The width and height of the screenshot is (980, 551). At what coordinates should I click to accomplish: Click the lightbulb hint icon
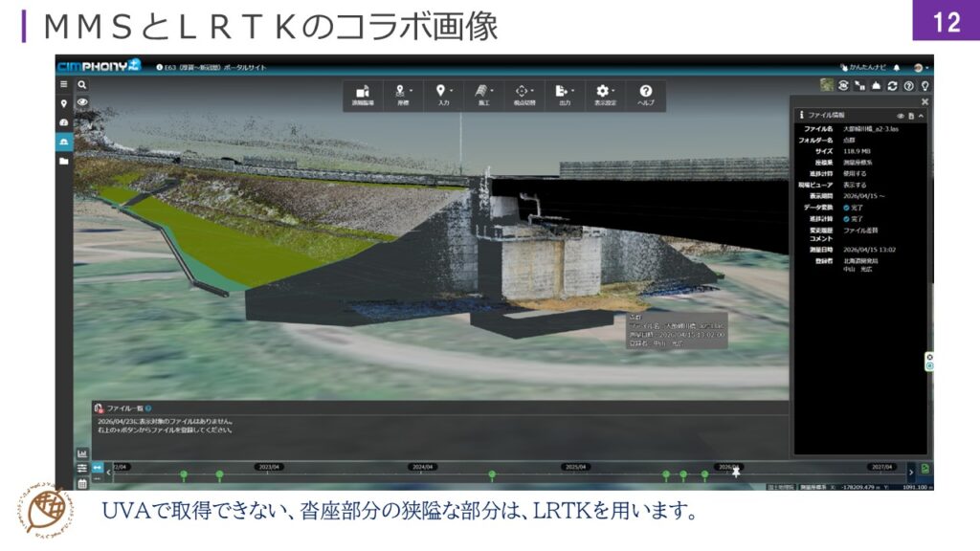[924, 85]
